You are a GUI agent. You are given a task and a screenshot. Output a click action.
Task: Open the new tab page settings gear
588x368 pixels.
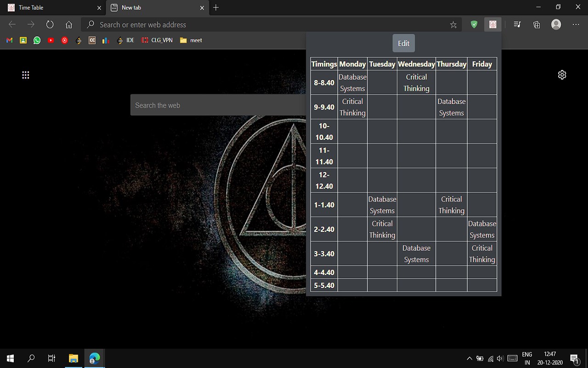click(562, 75)
